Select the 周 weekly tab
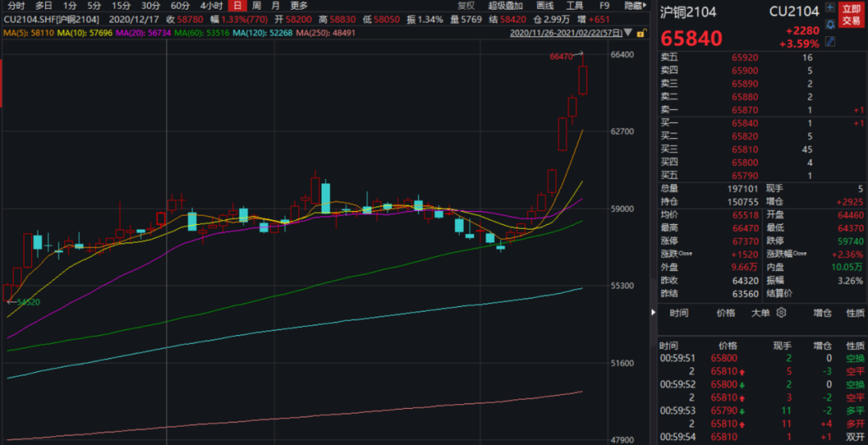This screenshot has height=445, width=868. pyautogui.click(x=256, y=6)
